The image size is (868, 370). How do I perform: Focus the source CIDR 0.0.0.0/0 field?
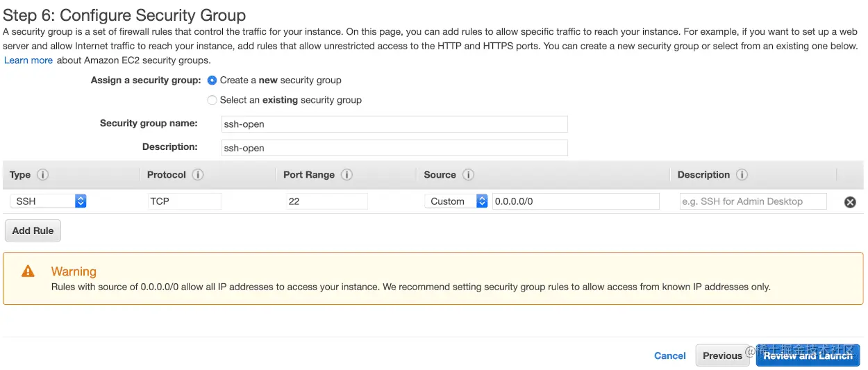point(575,201)
